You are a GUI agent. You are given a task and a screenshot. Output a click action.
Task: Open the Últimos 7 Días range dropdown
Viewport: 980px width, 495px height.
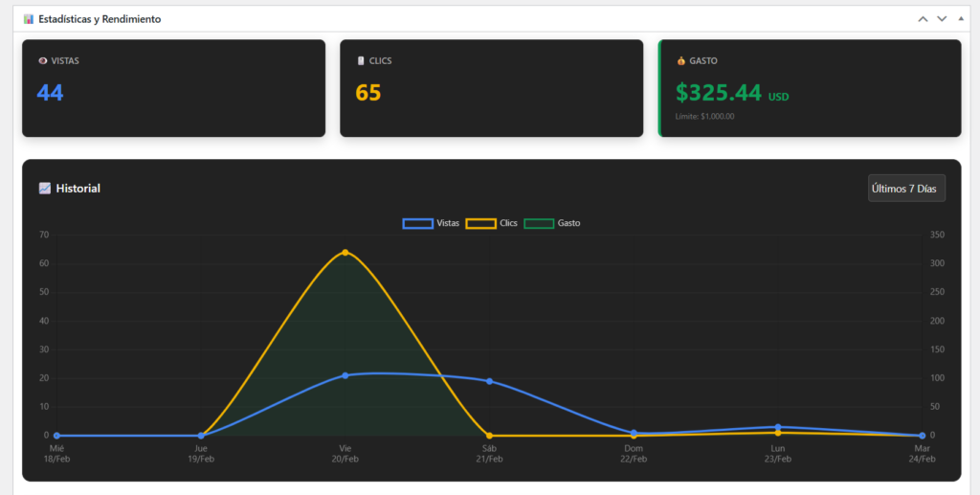click(x=905, y=189)
